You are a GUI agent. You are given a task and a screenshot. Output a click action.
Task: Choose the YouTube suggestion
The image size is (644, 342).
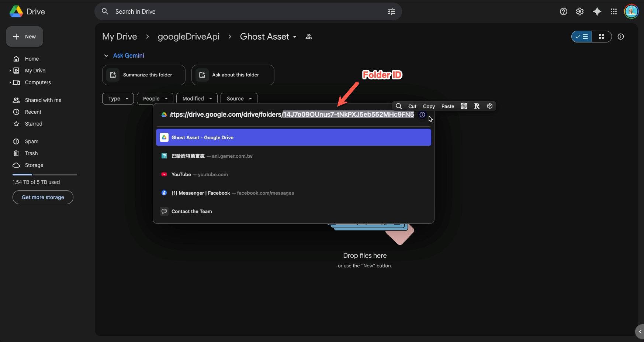click(294, 174)
